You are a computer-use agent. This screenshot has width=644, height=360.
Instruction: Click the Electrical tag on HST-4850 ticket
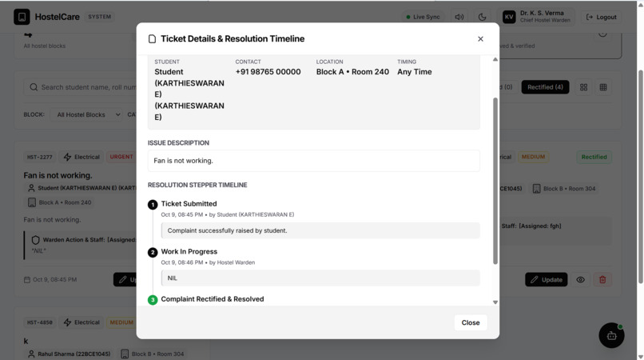pos(82,322)
